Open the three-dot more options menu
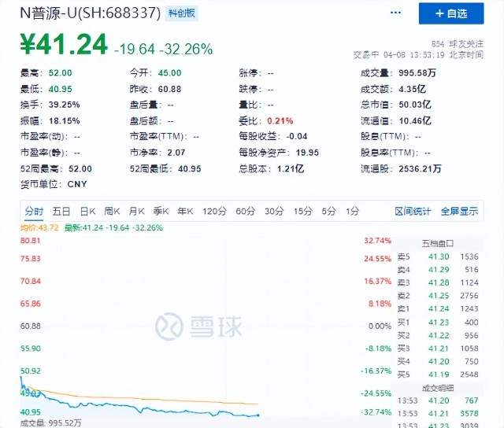 pyautogui.click(x=395, y=13)
